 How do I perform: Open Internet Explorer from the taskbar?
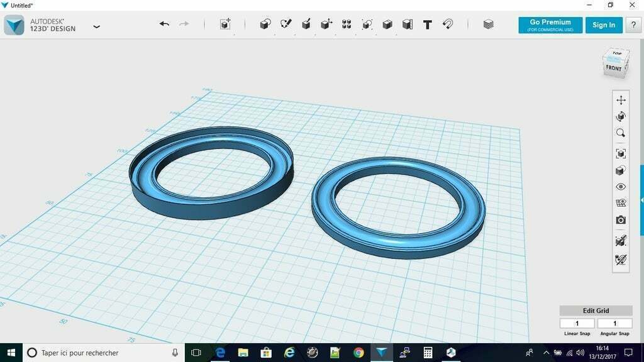click(289, 353)
